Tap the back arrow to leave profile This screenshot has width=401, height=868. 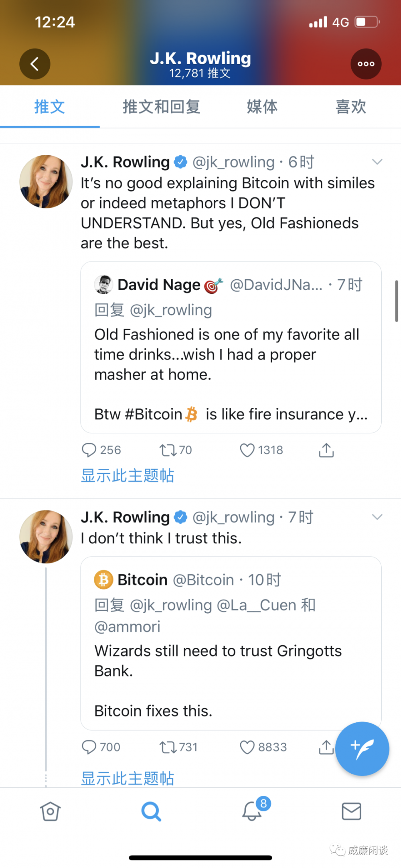click(35, 64)
